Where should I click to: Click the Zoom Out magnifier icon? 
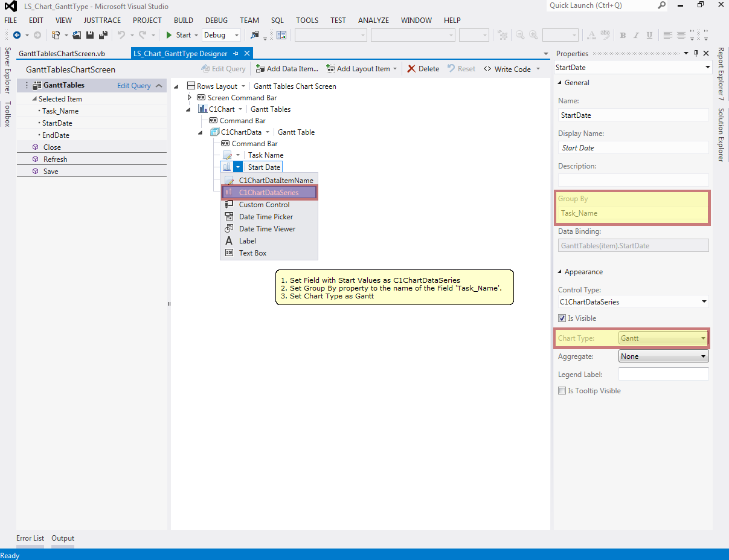tap(520, 35)
